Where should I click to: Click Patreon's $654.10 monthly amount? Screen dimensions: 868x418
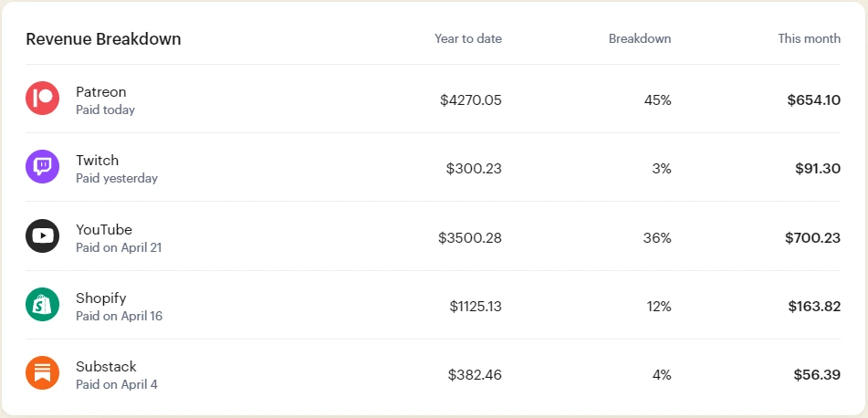click(813, 99)
